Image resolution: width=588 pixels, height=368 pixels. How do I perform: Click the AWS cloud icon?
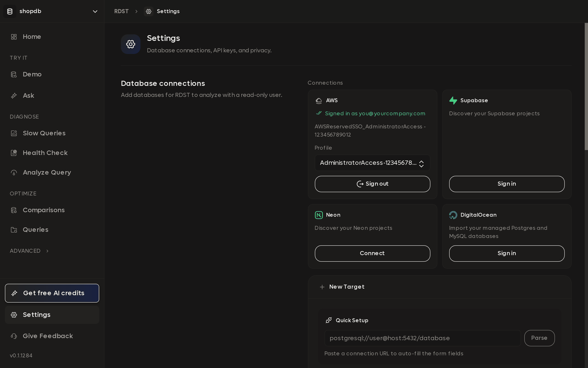319,101
